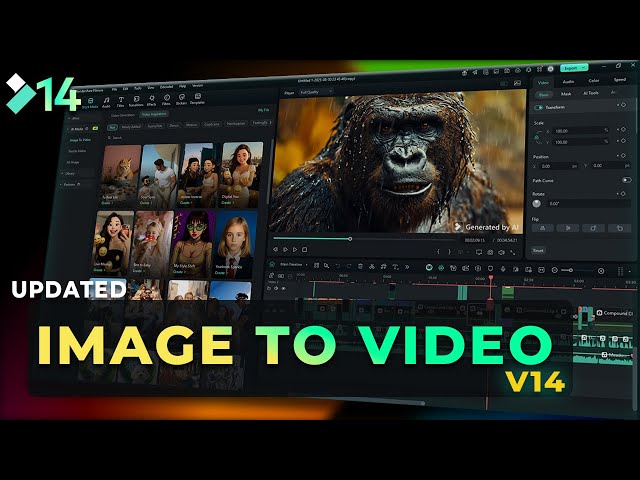The width and height of the screenshot is (640, 480).
Task: Open the Templates toolbar section
Action: [x=198, y=99]
